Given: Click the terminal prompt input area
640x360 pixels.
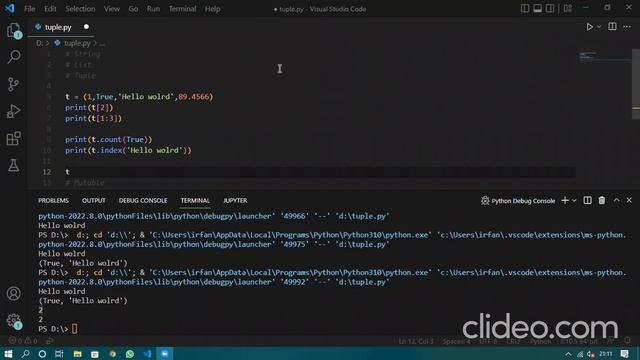Looking at the screenshot, I should click(x=74, y=329).
